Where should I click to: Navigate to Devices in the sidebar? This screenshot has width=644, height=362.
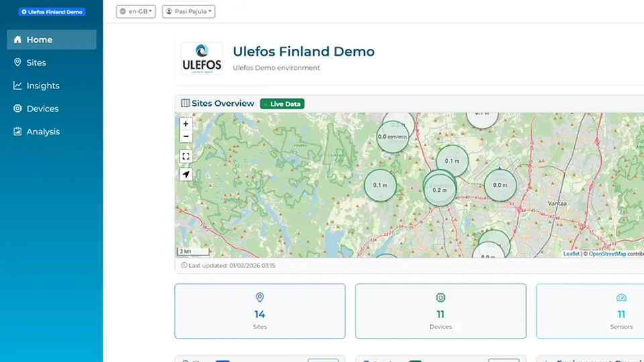(x=52, y=109)
